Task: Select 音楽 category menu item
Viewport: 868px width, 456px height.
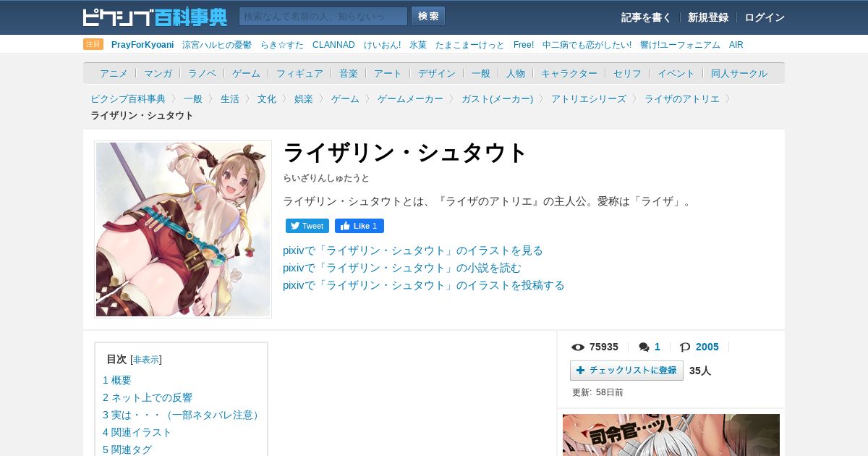Action: coord(349,73)
